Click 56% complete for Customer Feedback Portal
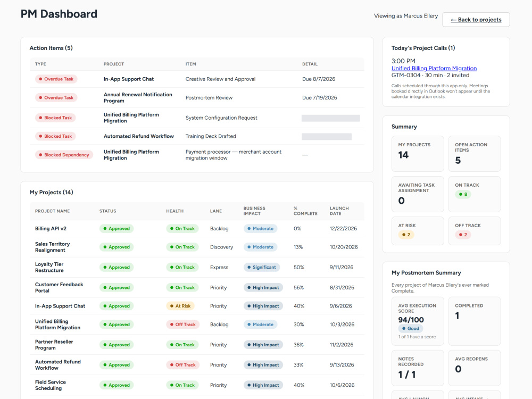Screen dimensions: 532x399 (298, 287)
